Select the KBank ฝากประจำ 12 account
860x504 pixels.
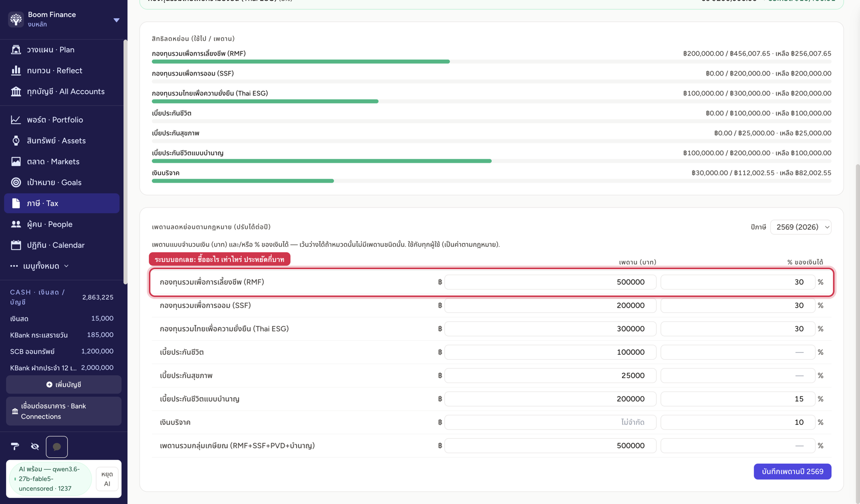coord(62,368)
